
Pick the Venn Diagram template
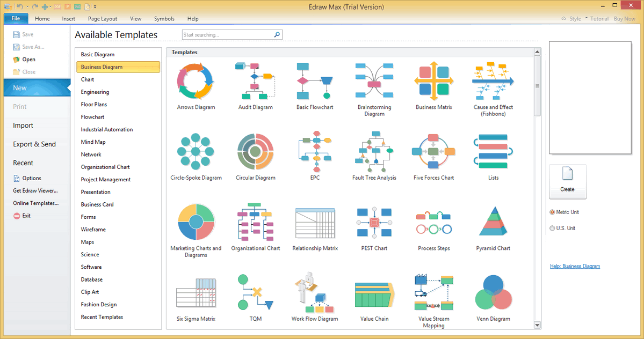[x=493, y=298]
